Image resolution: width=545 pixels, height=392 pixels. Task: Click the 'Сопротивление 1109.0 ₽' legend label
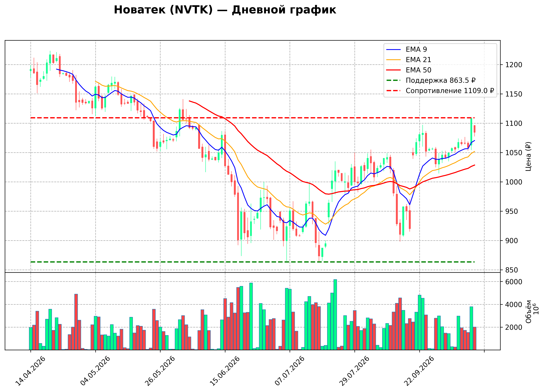(x=450, y=91)
